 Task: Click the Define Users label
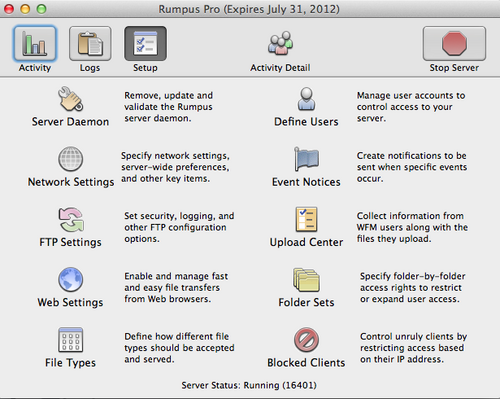pyautogui.click(x=306, y=122)
